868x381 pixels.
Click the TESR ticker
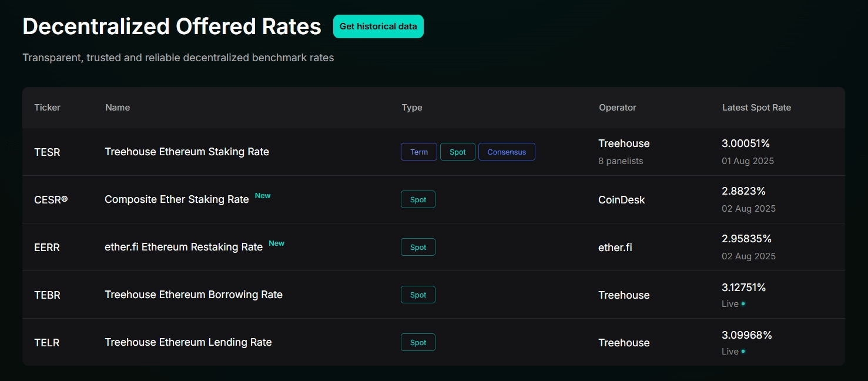point(47,152)
